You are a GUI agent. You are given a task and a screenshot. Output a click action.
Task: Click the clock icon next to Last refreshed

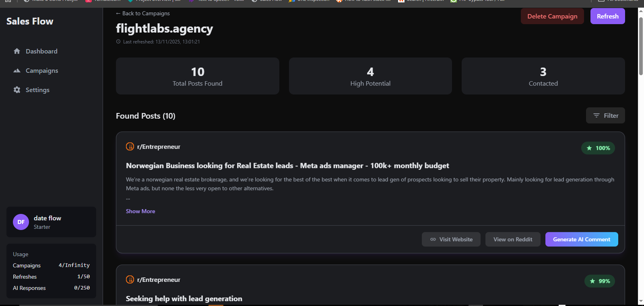[118, 41]
